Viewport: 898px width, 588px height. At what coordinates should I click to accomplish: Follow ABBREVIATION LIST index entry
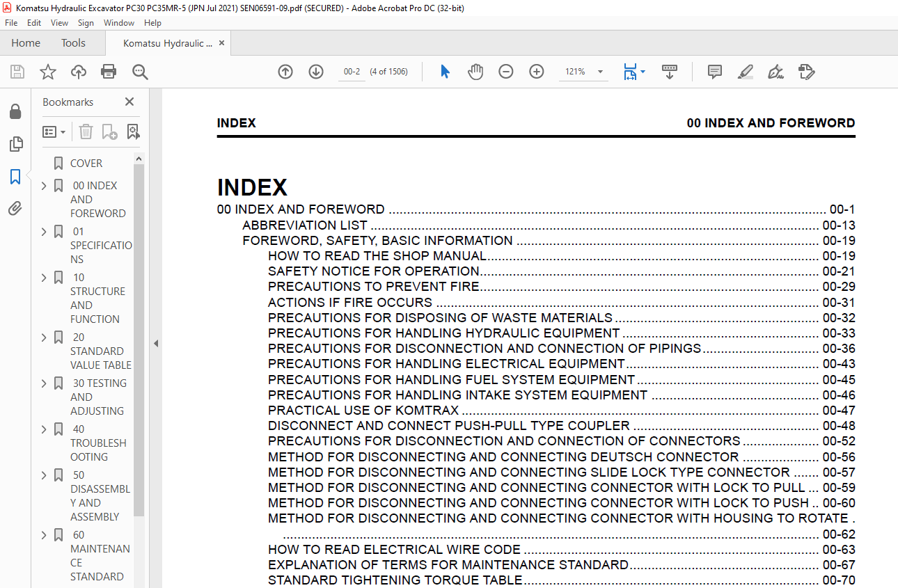tap(305, 225)
